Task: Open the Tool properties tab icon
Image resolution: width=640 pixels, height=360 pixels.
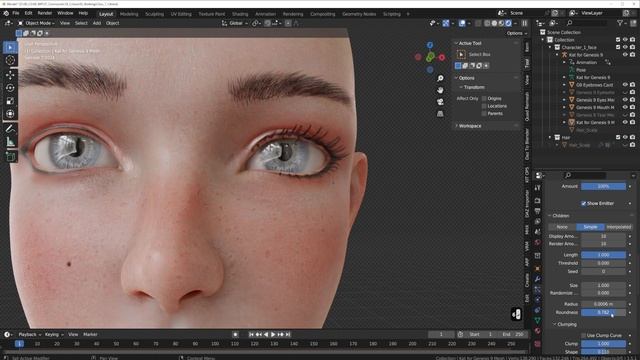Action: coord(538,188)
